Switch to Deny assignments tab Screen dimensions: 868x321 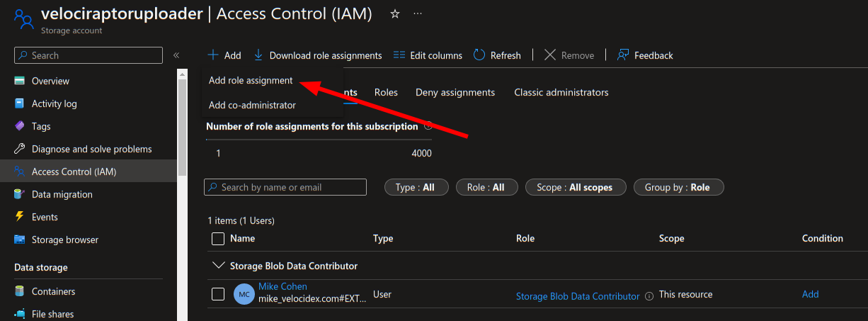tap(455, 92)
